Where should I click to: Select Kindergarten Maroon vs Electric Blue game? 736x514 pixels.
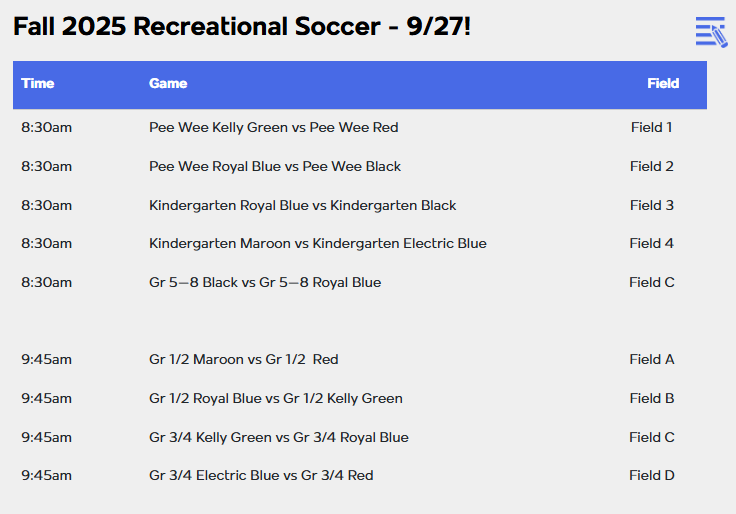[318, 244]
